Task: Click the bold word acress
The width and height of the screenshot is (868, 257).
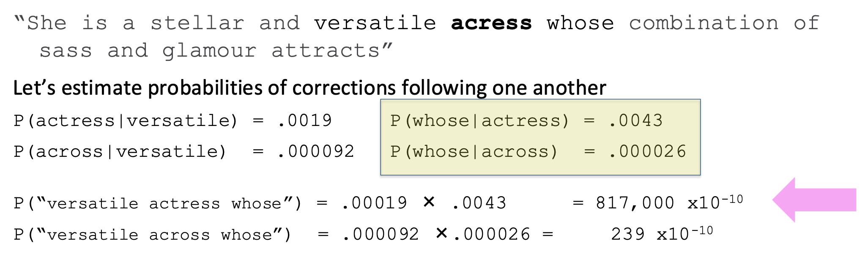Action: (491, 23)
